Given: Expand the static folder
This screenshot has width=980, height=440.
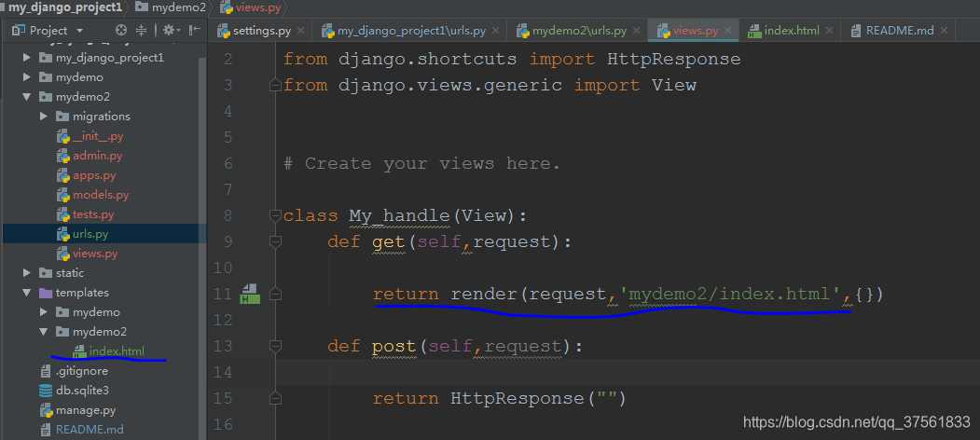Looking at the screenshot, I should coord(27,273).
